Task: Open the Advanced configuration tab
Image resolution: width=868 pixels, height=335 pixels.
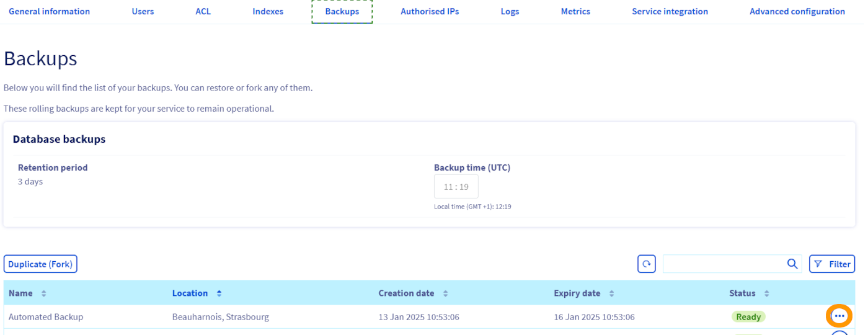Action: coord(797,11)
